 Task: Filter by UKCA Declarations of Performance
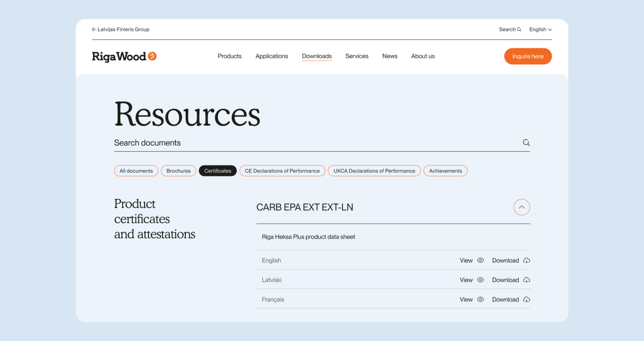[374, 171]
